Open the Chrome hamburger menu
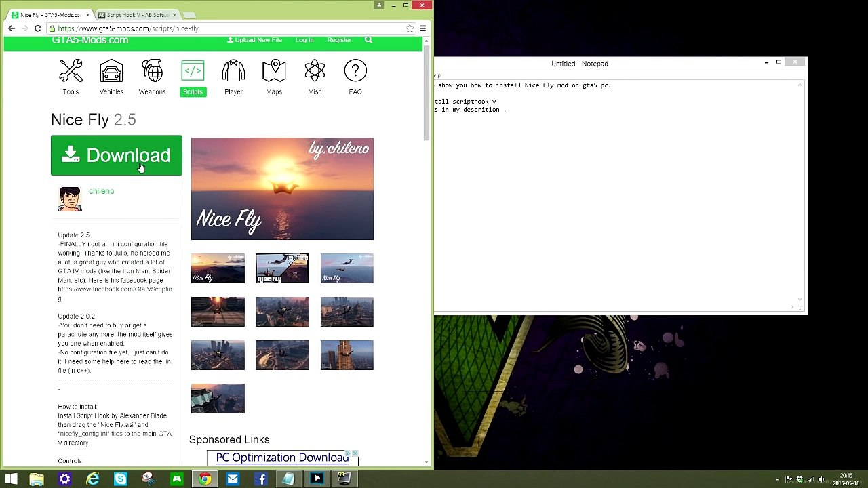868x488 pixels. pos(422,28)
